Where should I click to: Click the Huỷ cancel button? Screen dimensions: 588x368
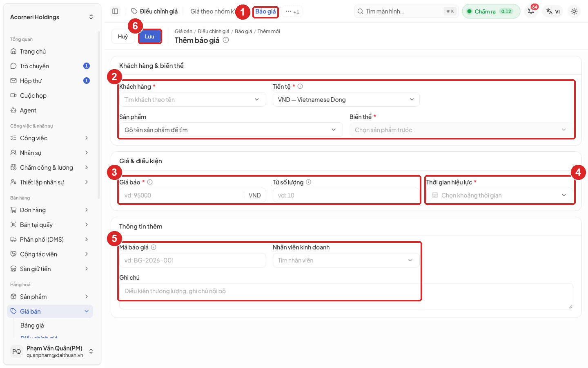(123, 36)
